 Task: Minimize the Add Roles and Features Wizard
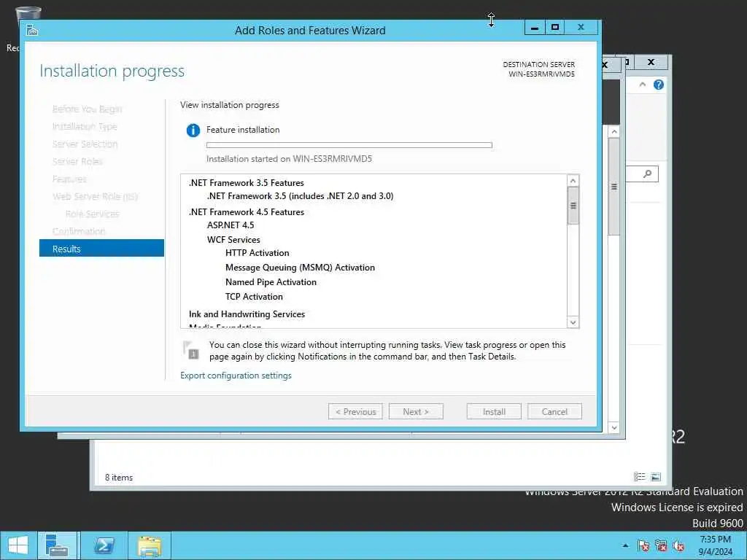[535, 28]
